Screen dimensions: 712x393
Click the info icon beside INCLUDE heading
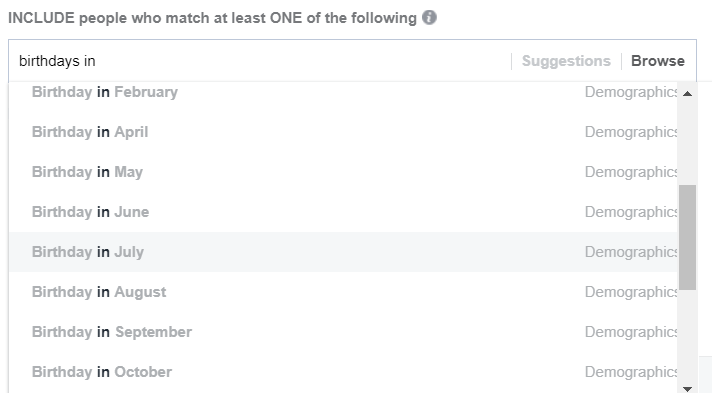point(429,18)
